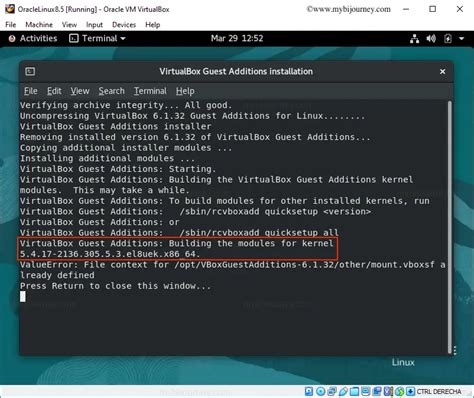Image resolution: width=474 pixels, height=398 pixels.
Task: Click the virtualization 'V' indicator icon
Action: [388, 391]
